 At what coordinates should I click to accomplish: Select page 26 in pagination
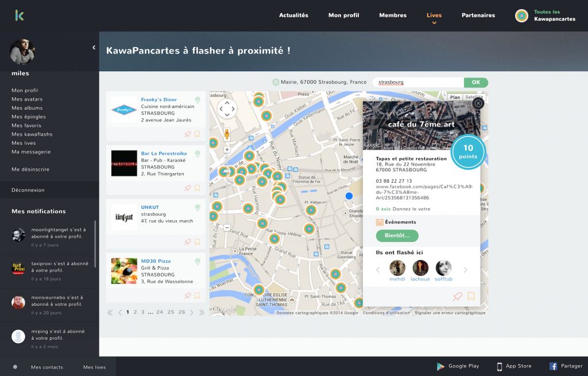tap(182, 312)
